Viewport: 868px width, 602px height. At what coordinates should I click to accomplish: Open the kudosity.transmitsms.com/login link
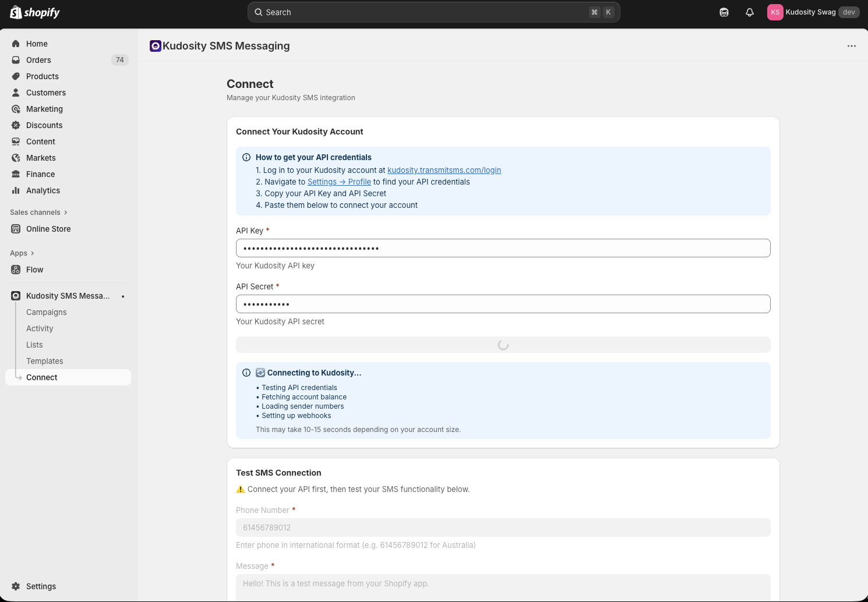(x=444, y=170)
